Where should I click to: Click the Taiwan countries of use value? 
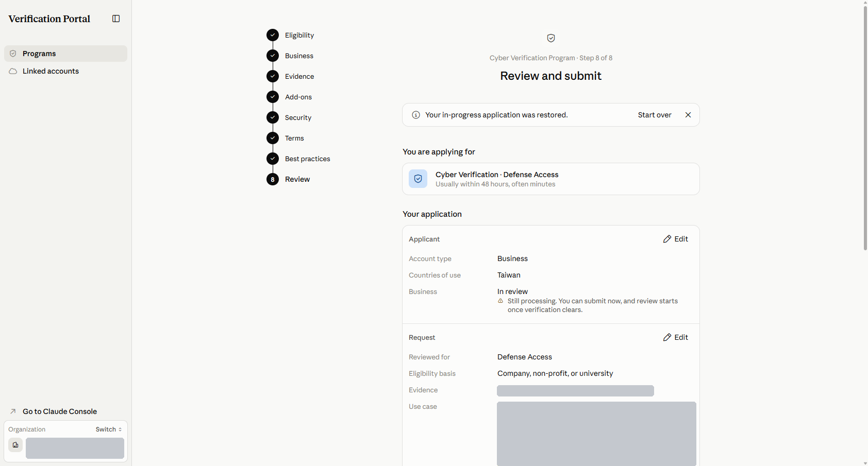509,275
